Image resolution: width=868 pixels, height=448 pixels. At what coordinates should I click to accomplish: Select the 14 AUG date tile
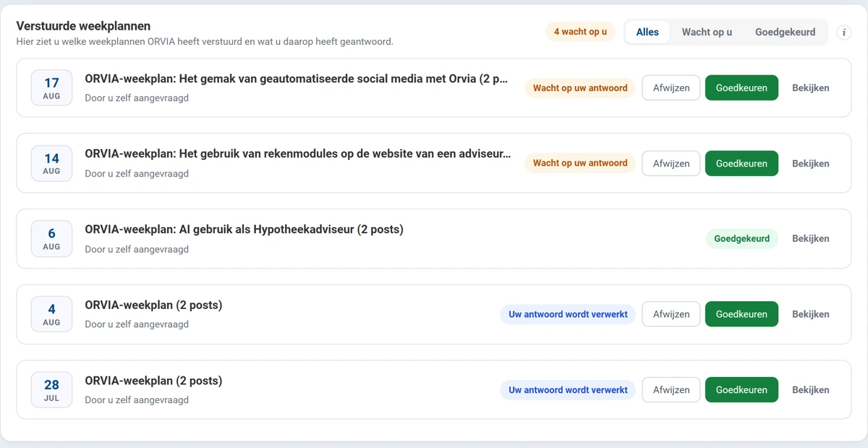click(x=51, y=163)
